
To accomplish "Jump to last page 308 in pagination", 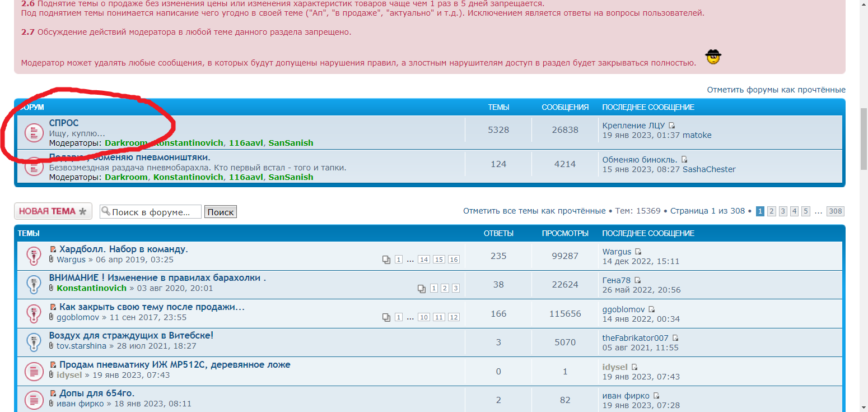I will pyautogui.click(x=835, y=211).
